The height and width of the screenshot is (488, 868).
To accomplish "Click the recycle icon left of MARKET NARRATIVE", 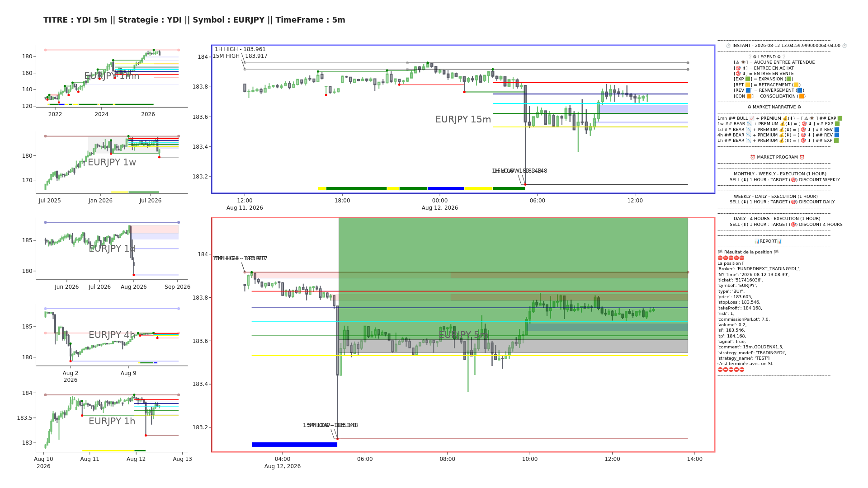I will click(749, 107).
